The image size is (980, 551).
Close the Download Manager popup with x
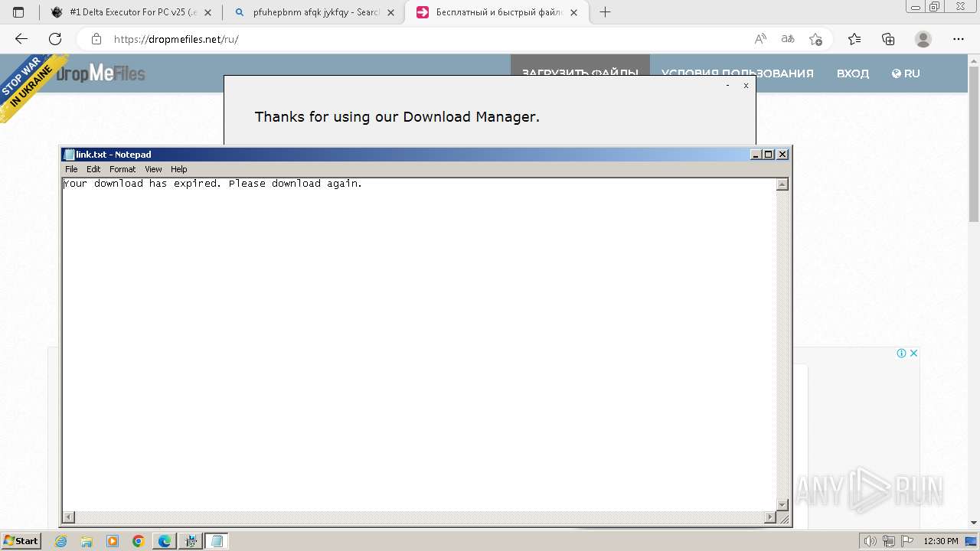click(746, 86)
